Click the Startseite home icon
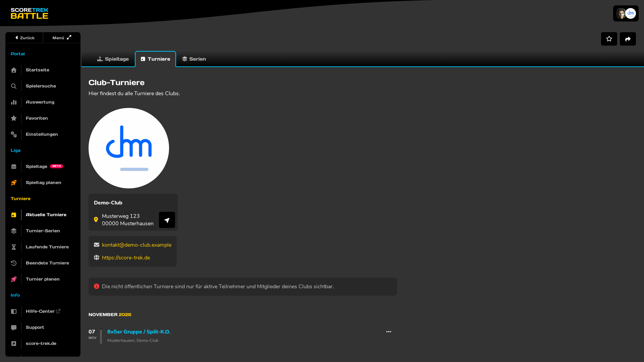The image size is (644, 362). click(14, 70)
